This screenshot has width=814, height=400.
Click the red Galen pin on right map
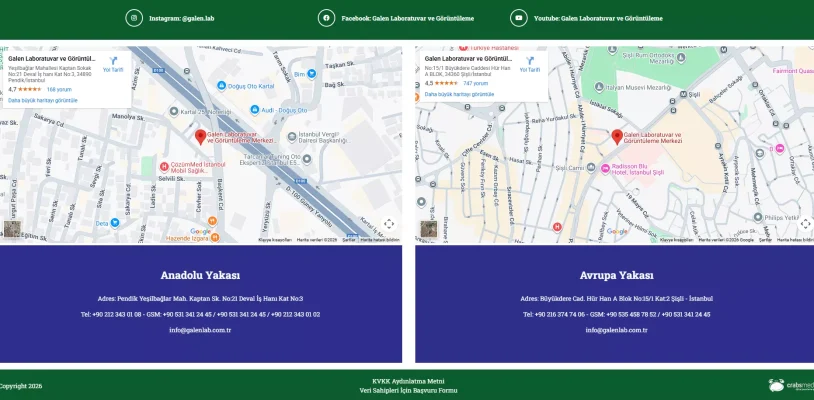point(616,137)
